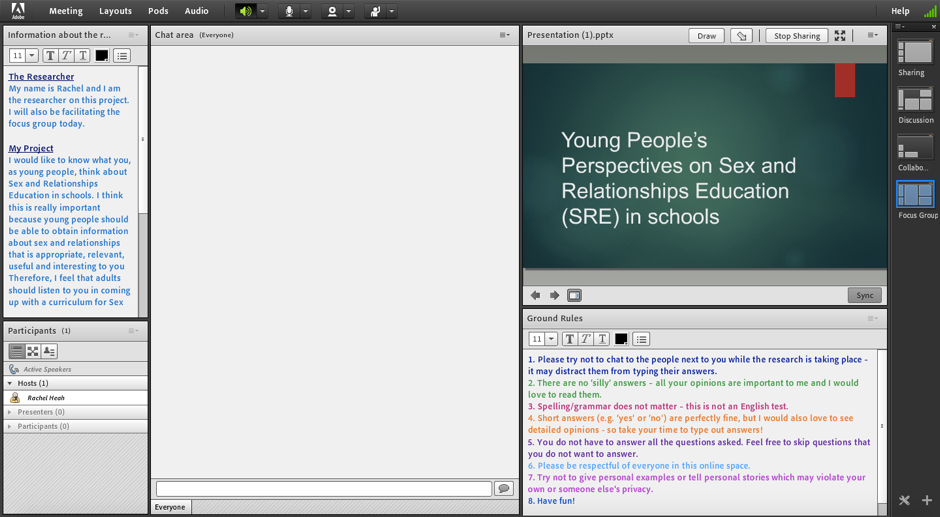This screenshot has height=517, width=940.
Task: Expand the Participants (0) group
Action: [10, 426]
